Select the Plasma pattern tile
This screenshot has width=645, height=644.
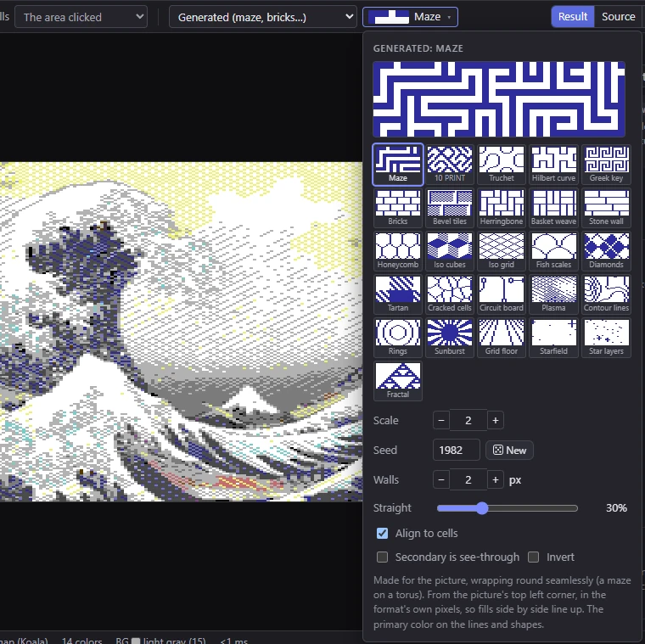coord(553,294)
